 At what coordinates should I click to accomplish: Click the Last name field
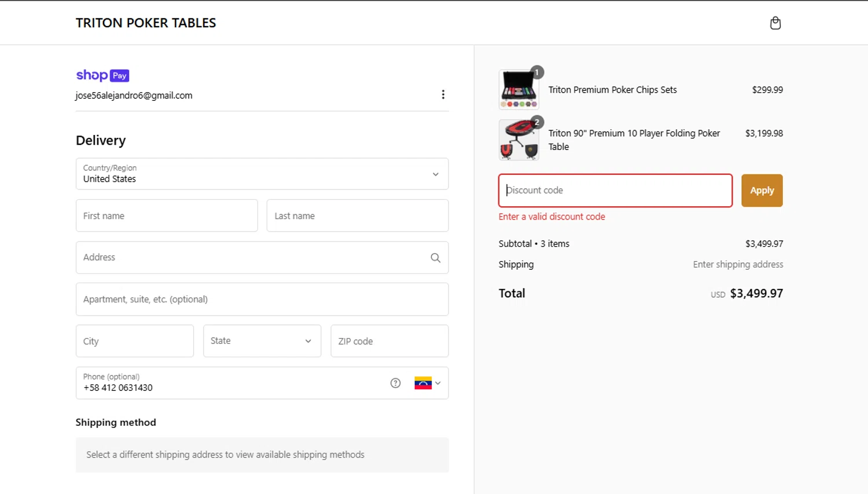tap(357, 216)
